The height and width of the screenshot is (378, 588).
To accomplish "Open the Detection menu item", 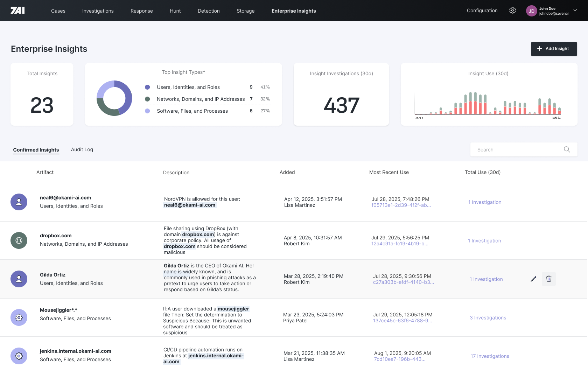I will point(209,11).
